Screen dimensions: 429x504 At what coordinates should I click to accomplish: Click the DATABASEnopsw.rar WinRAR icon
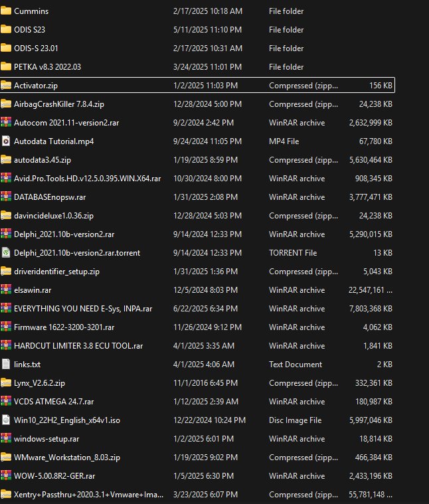click(6, 197)
